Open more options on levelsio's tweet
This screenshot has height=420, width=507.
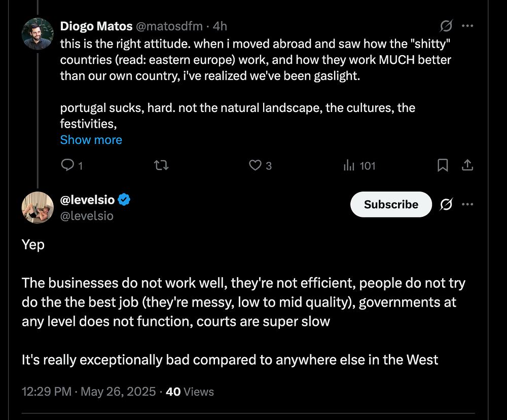click(468, 204)
